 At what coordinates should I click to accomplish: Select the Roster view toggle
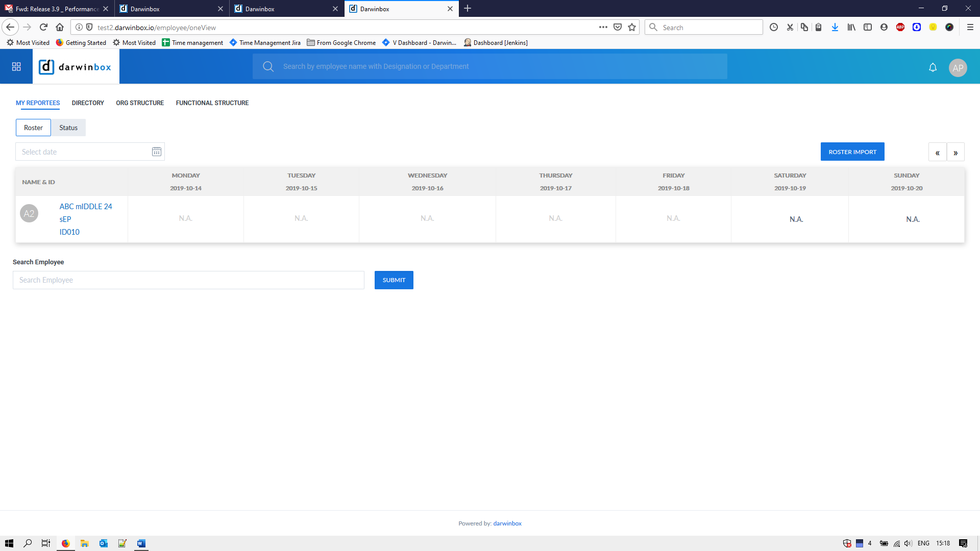click(x=33, y=128)
